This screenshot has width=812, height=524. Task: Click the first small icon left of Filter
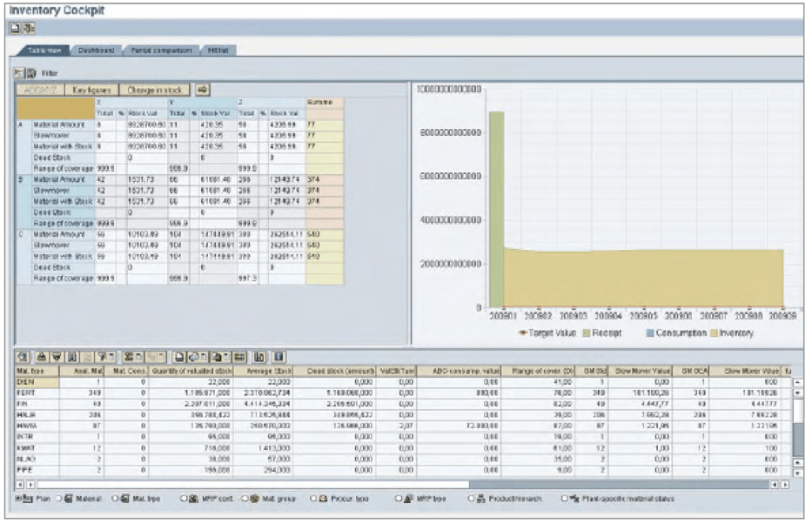[18, 73]
